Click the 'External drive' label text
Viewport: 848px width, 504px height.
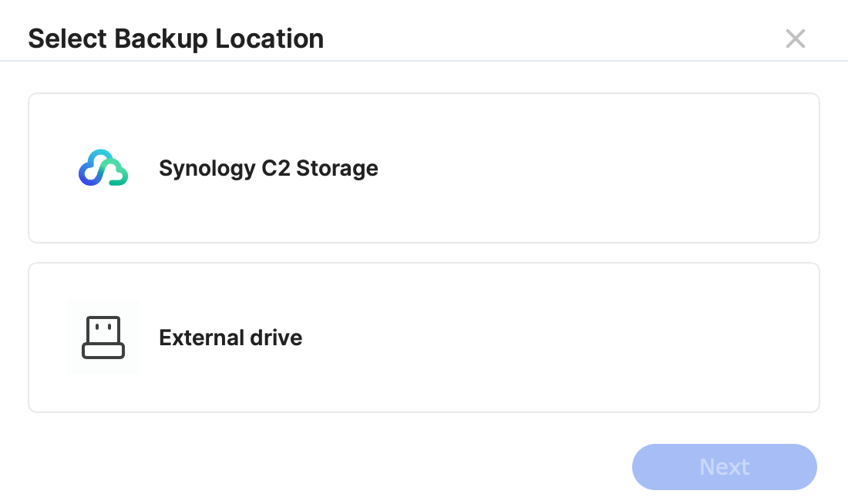(x=231, y=338)
